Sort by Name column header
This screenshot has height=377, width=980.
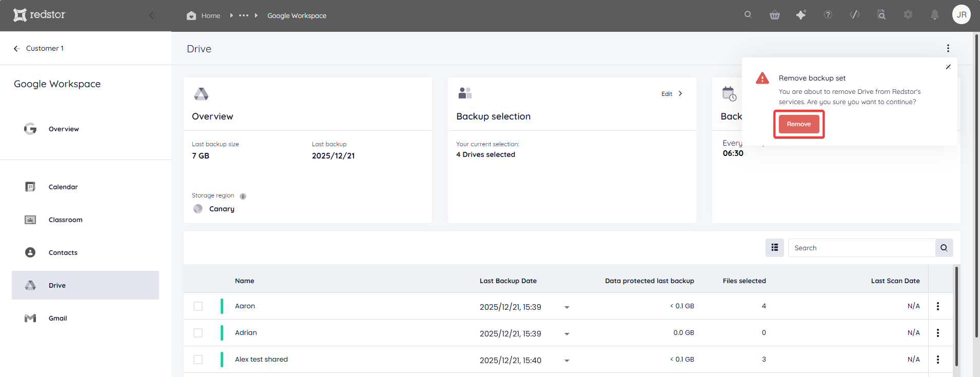245,281
